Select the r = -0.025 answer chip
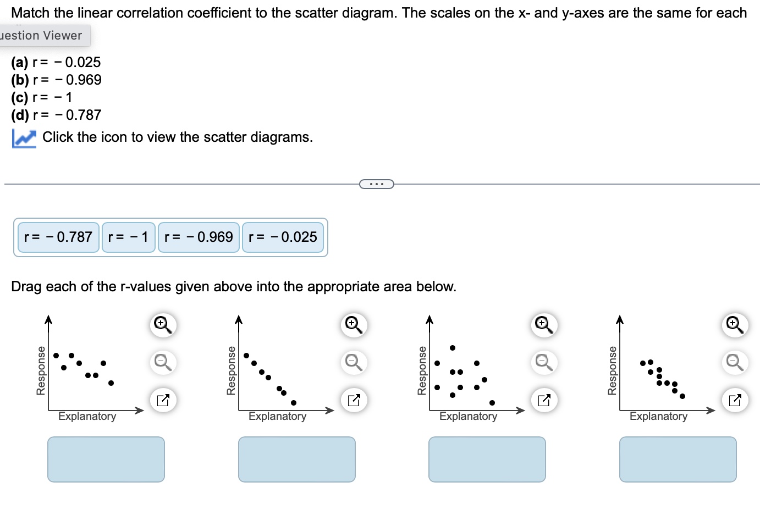Screen dimensions: 760x532 (x=283, y=237)
